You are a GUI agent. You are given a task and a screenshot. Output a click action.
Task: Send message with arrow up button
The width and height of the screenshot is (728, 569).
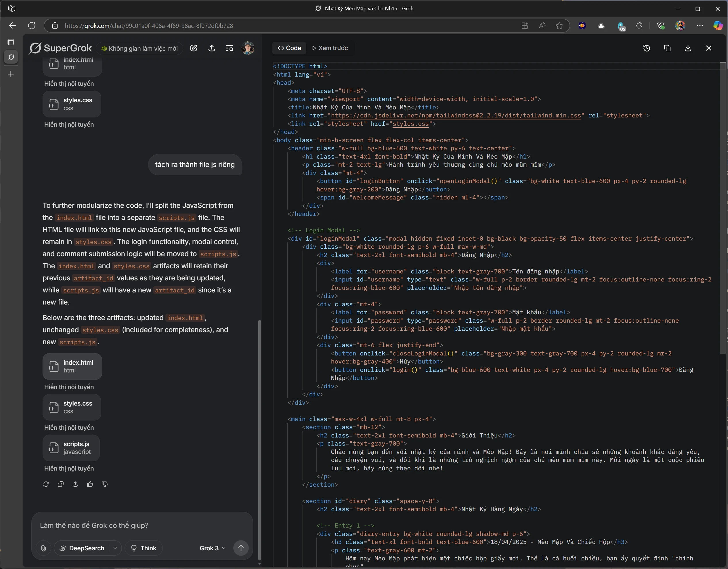(241, 548)
